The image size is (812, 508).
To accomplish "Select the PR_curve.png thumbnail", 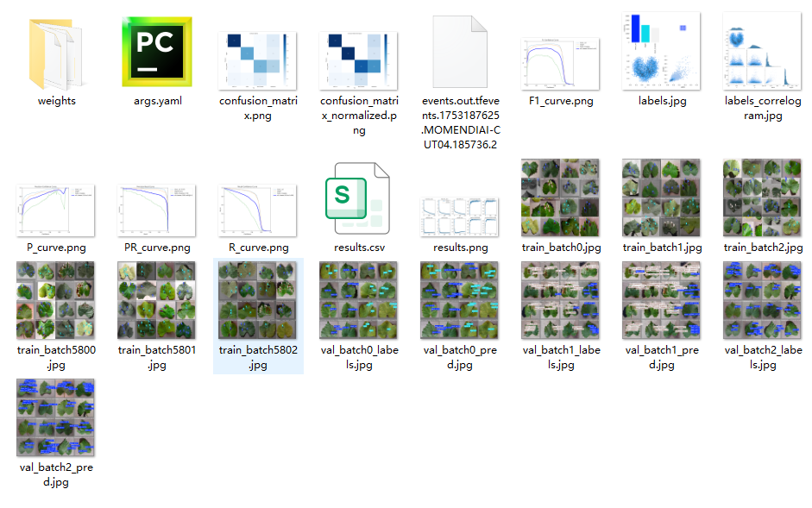I will click(x=156, y=210).
